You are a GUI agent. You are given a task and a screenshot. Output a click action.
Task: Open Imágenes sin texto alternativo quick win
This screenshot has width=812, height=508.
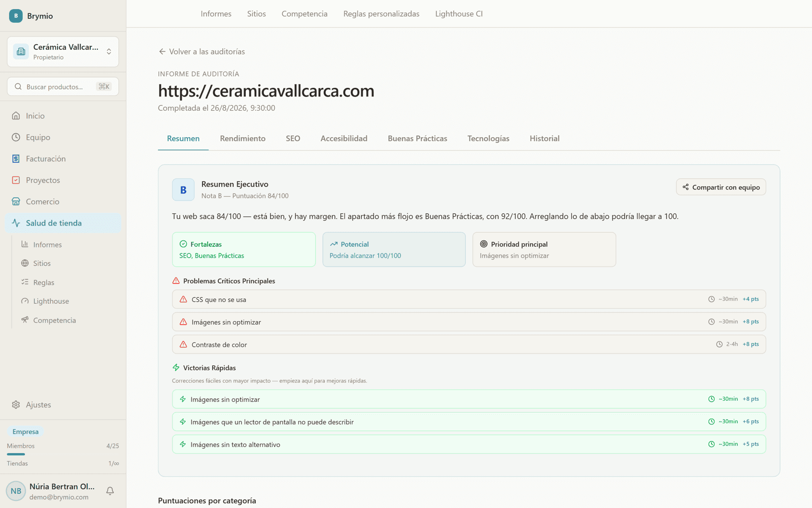click(469, 444)
